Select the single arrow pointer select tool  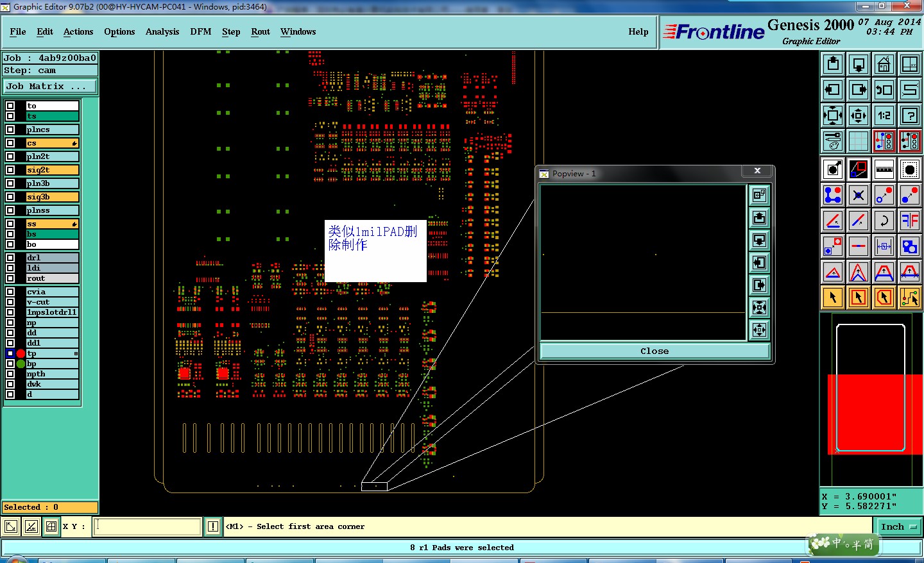coord(833,298)
